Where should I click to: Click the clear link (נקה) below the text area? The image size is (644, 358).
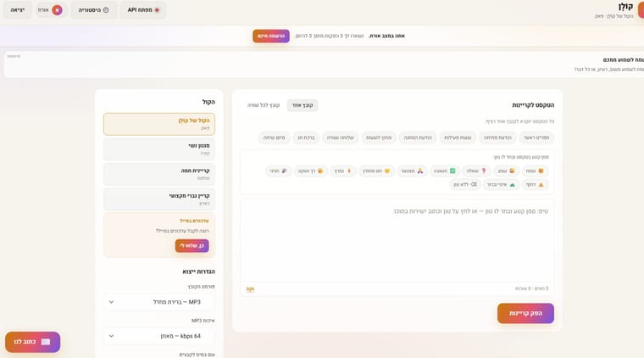250,289
